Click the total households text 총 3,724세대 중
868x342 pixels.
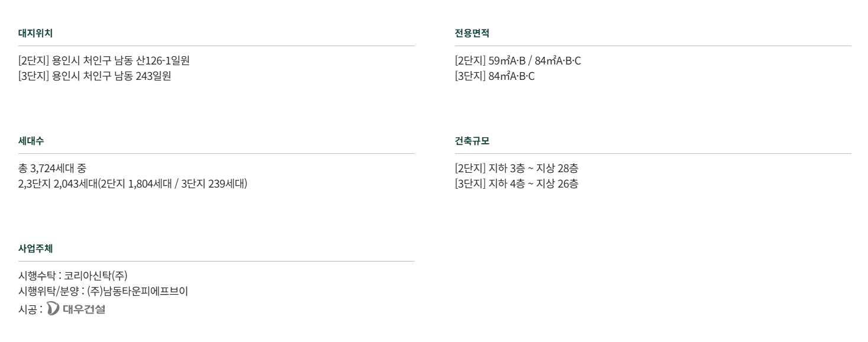tap(53, 168)
